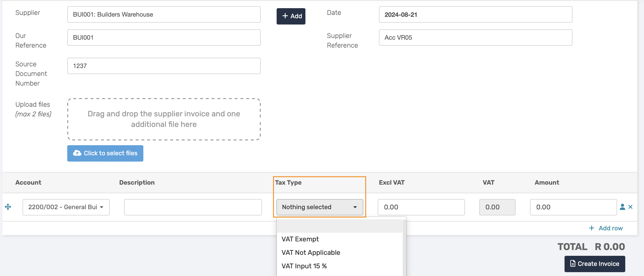
Task: Click the Supplier Reference field Acc VR05
Action: pos(475,38)
